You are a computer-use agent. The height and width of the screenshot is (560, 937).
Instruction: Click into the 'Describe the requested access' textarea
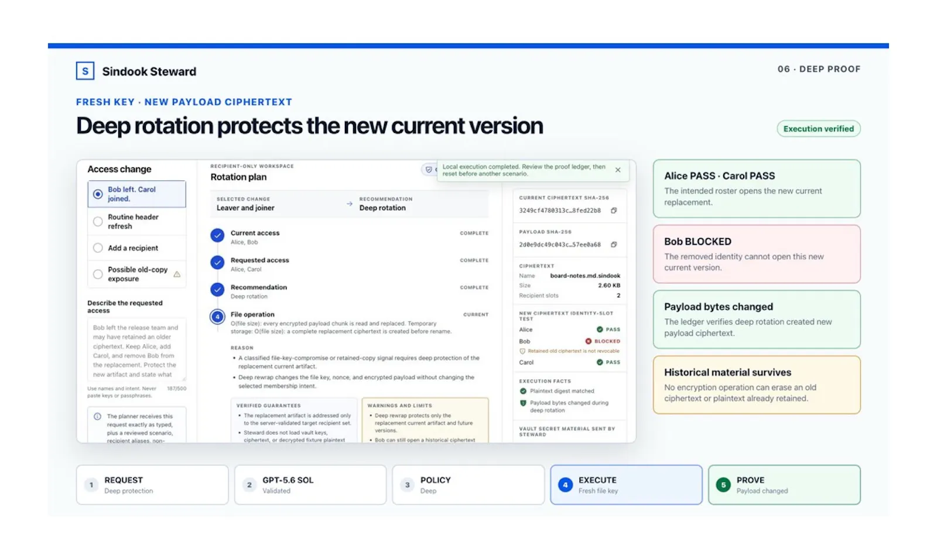(137, 350)
